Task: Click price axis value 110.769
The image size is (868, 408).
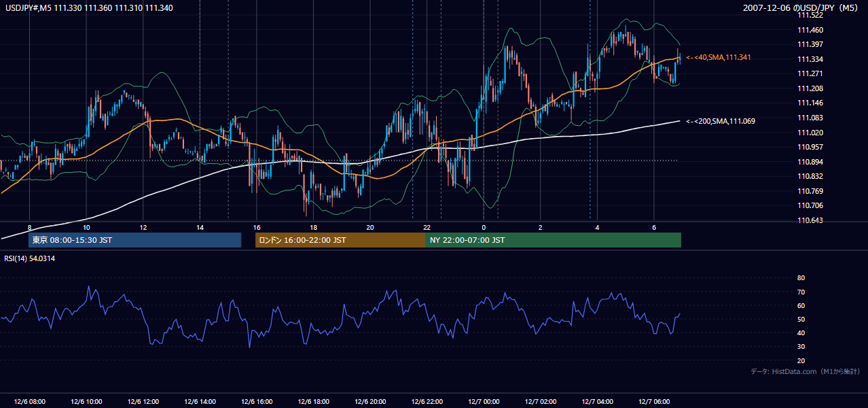Action: click(809, 191)
